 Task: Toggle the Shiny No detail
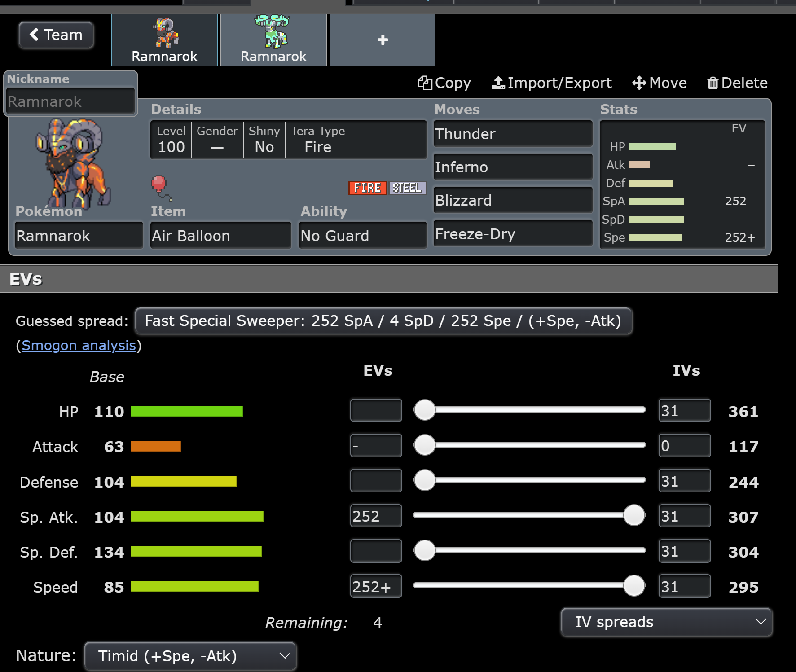264,140
